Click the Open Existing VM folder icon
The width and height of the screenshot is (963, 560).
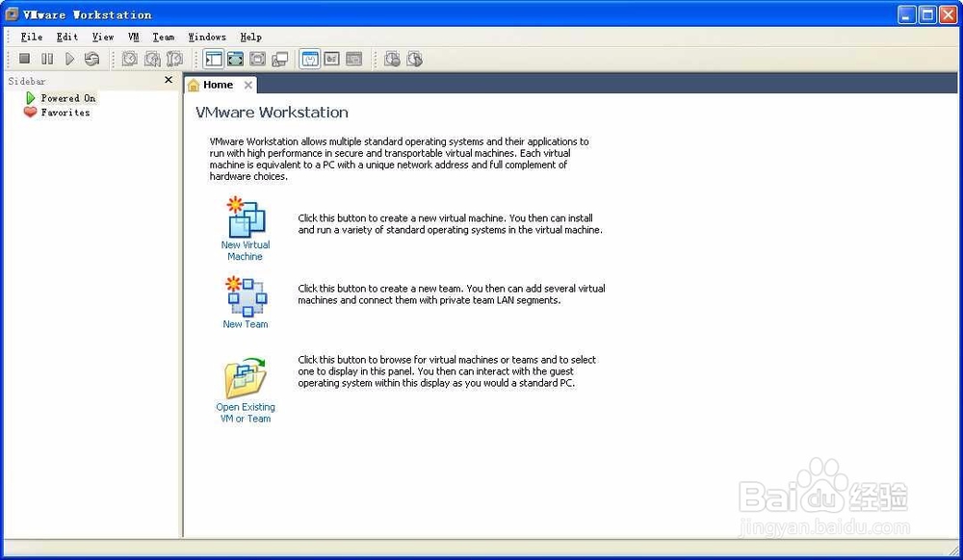point(245,378)
